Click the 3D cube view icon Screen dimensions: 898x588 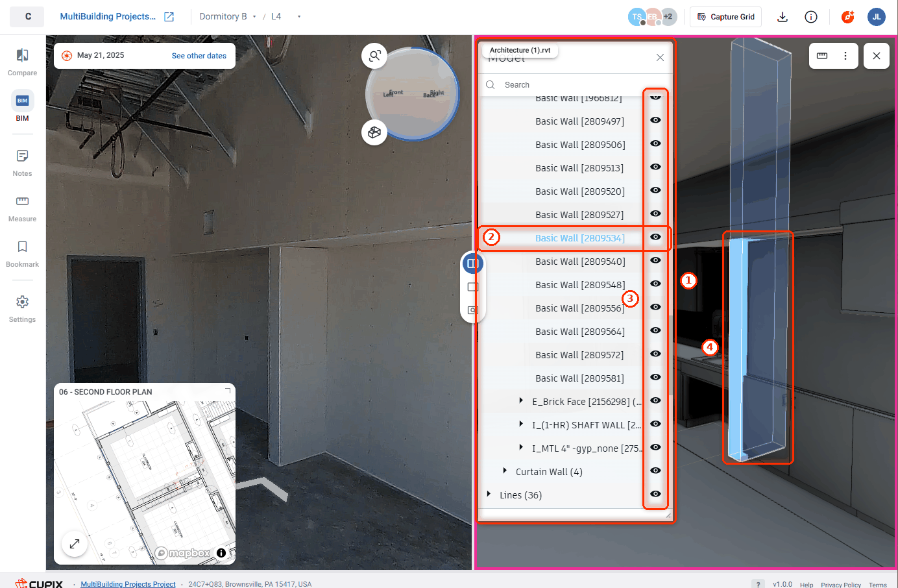tap(374, 132)
